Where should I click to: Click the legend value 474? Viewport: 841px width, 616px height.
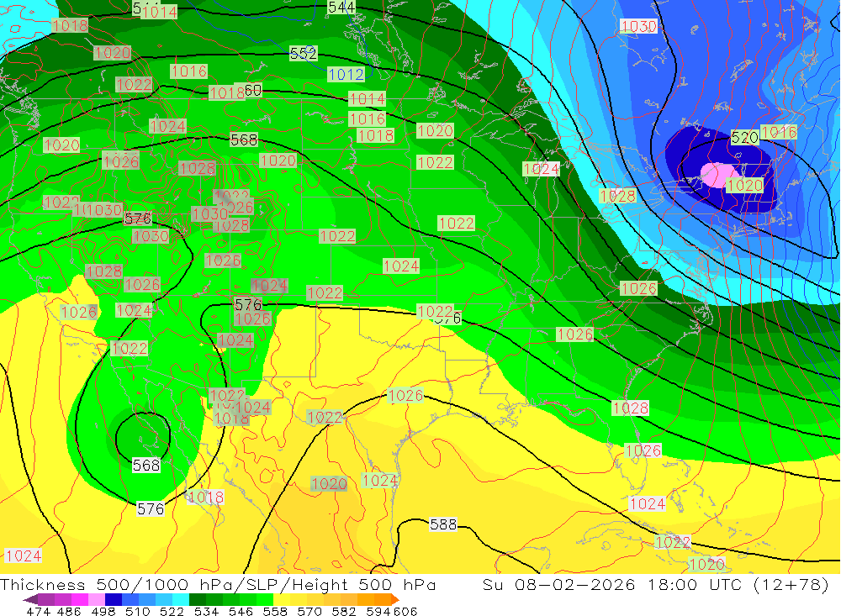[38, 611]
